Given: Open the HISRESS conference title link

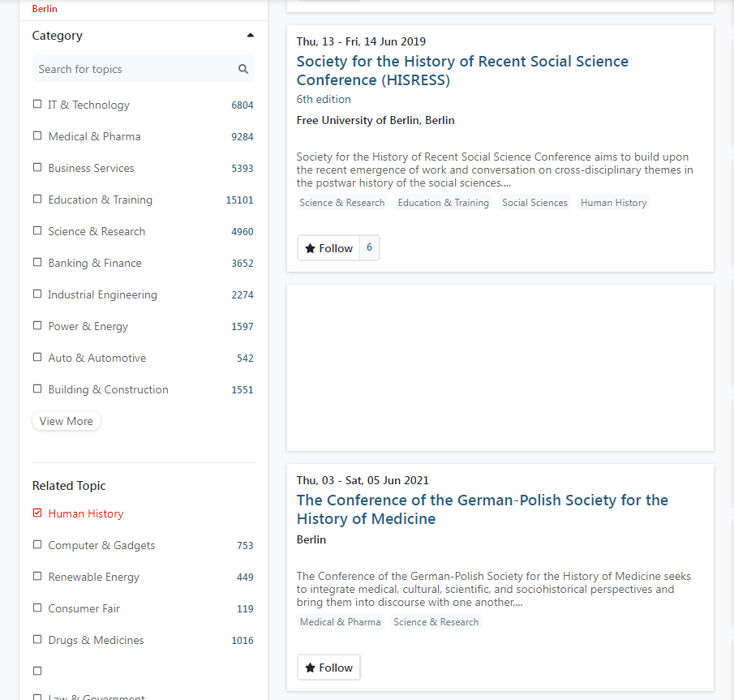Looking at the screenshot, I should pyautogui.click(x=462, y=71).
